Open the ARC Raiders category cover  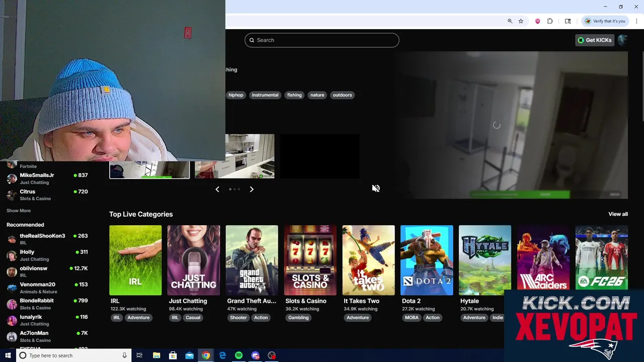[543, 257]
